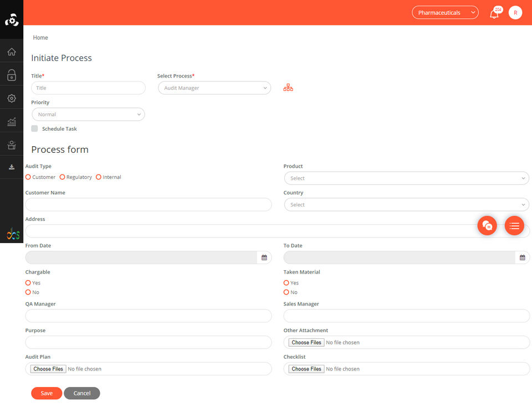Viewport: 532px width, 413px height.
Task: Click the Save button
Action: (x=47, y=393)
